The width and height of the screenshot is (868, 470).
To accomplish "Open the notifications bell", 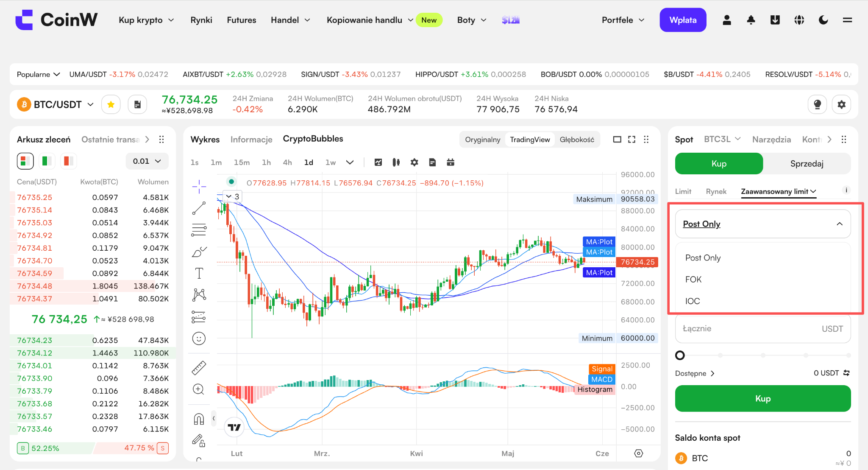I will click(x=751, y=20).
